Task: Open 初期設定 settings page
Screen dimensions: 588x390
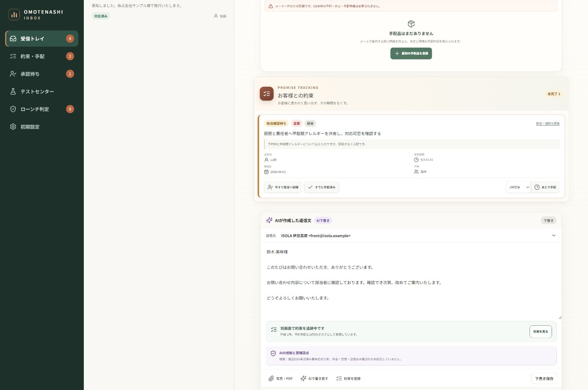Action: click(x=42, y=127)
